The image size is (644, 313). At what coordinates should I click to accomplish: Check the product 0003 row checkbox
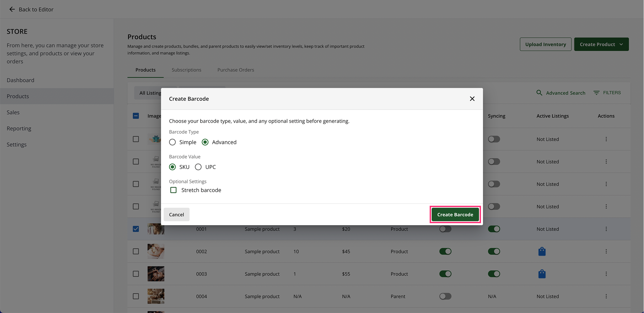[136, 274]
